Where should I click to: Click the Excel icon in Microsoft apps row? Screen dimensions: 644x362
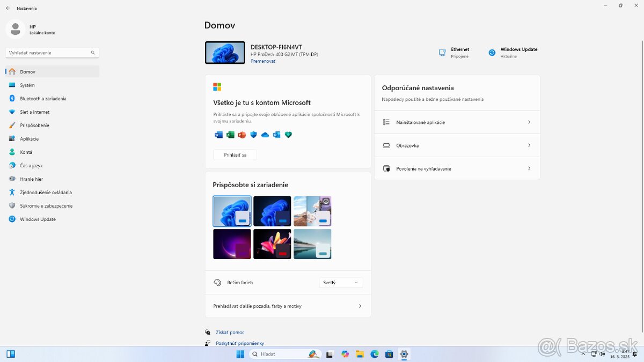point(230,135)
